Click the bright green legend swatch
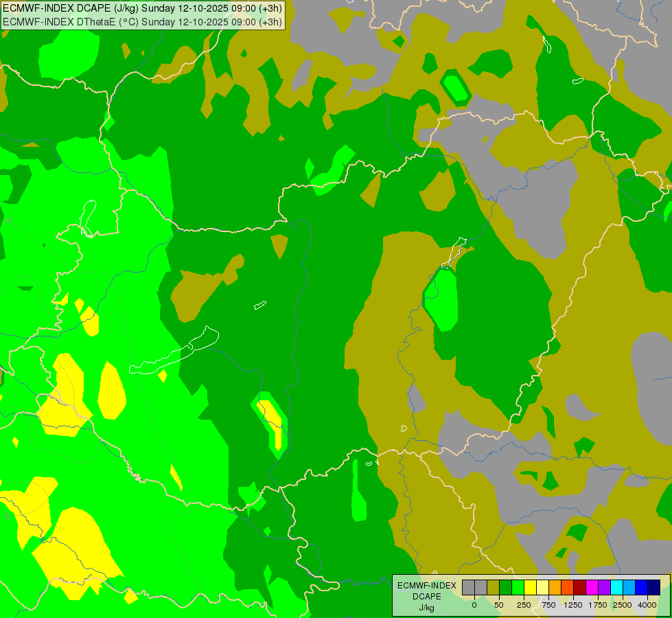This screenshot has width=672, height=618. 518,588
